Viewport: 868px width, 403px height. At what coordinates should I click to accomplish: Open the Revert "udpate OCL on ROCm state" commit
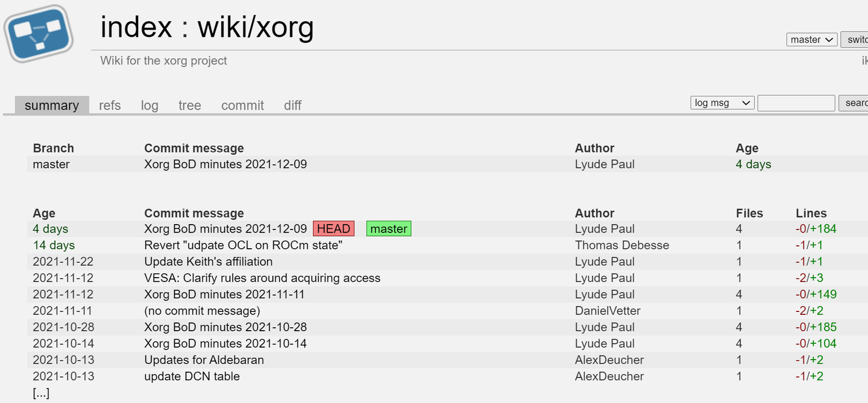[243, 245]
